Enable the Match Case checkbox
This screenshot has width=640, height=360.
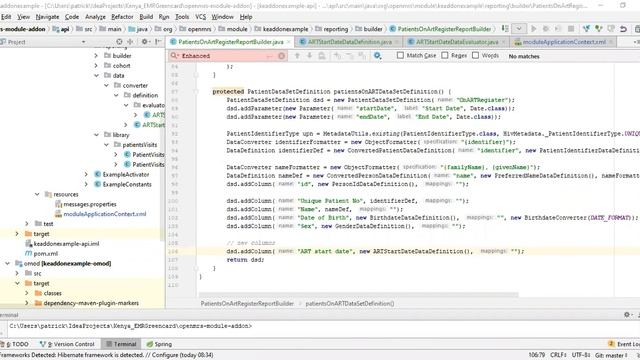pyautogui.click(x=400, y=56)
